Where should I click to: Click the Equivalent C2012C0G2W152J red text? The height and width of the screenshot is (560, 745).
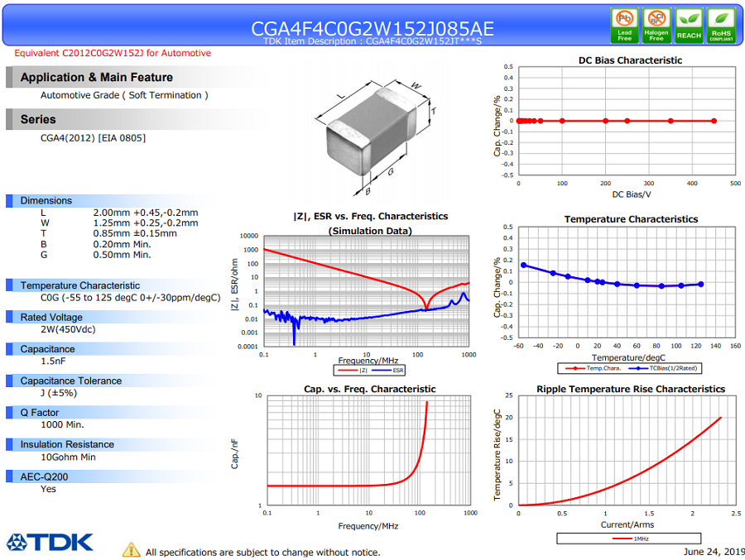pos(113,53)
